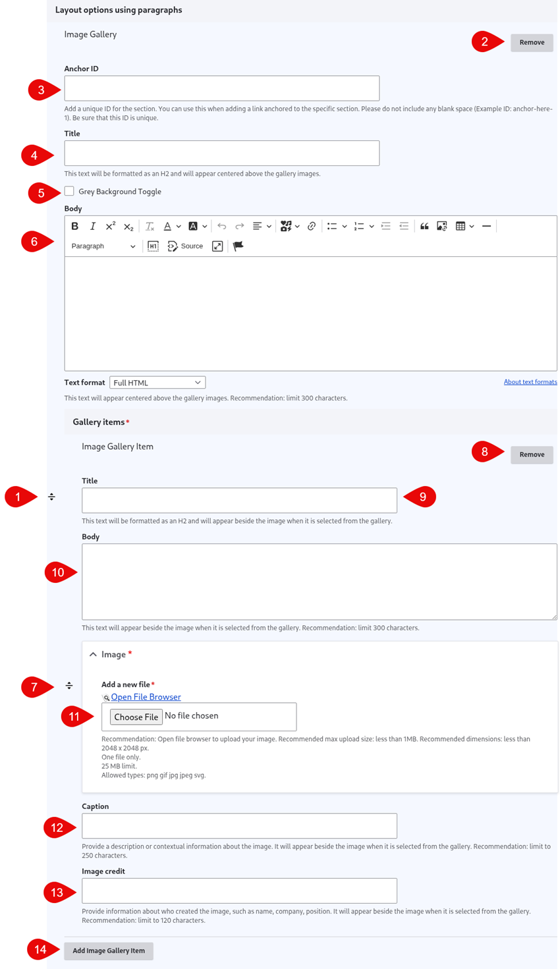The width and height of the screenshot is (560, 969).
Task: Click Add Image Gallery Item button
Action: coord(109,951)
